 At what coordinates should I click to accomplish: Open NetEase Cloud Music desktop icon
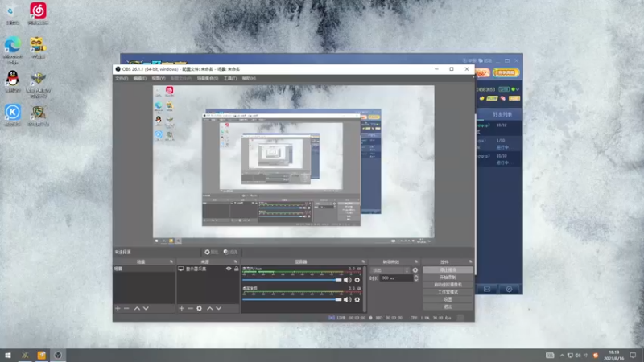(x=38, y=13)
